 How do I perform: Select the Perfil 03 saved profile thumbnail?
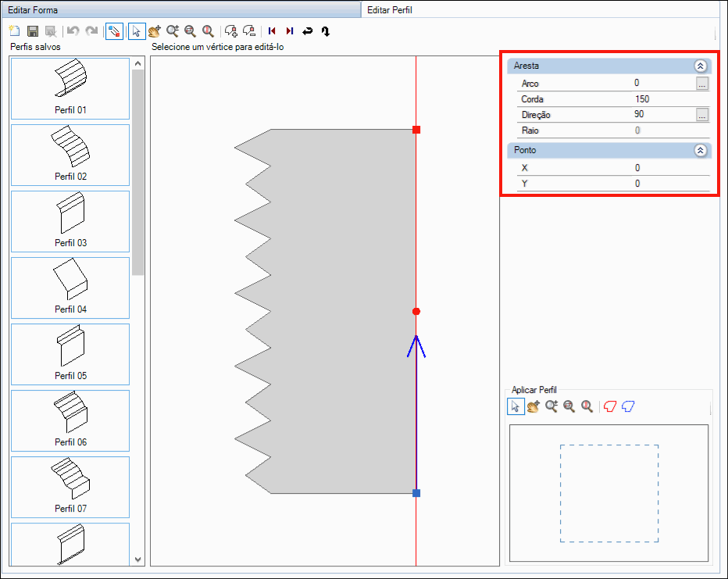[x=70, y=221]
